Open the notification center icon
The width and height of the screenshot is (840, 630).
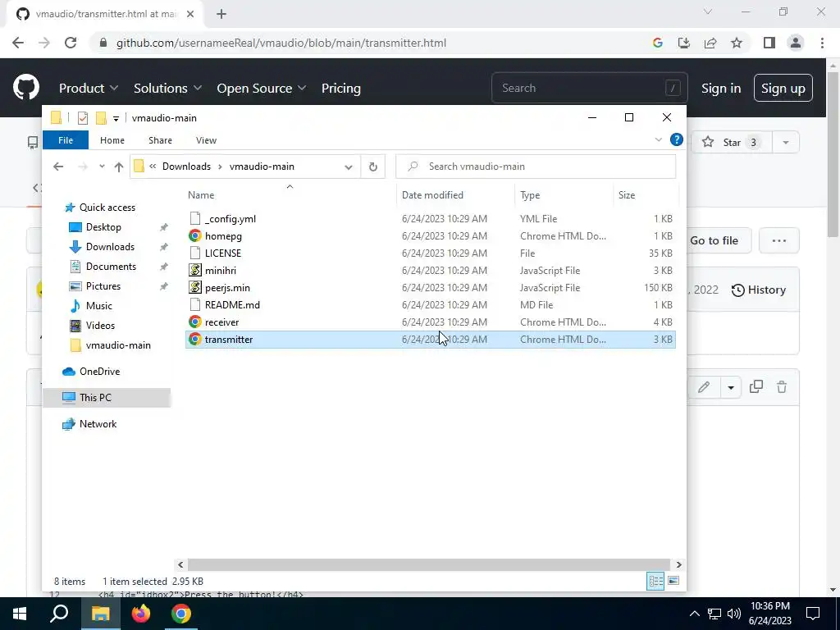(x=813, y=614)
